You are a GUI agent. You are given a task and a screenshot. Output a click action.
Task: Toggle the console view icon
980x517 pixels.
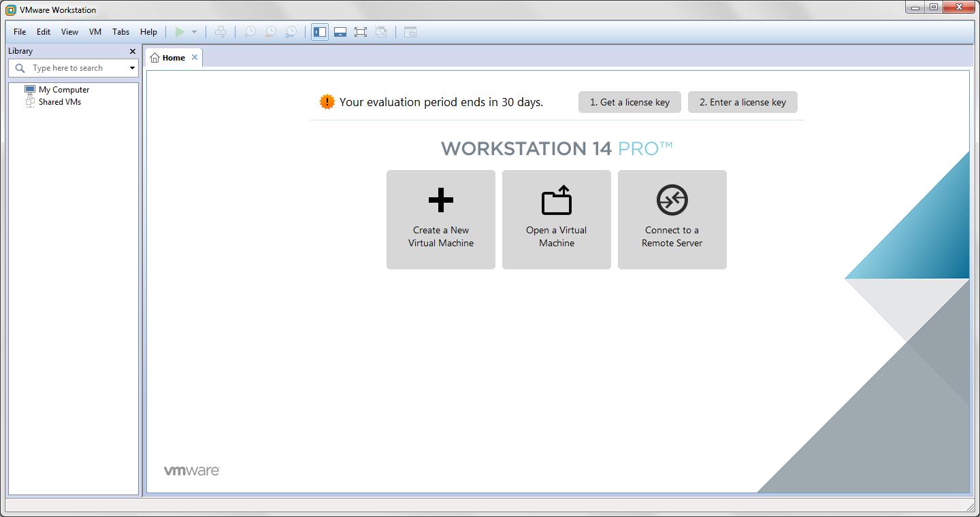(410, 31)
